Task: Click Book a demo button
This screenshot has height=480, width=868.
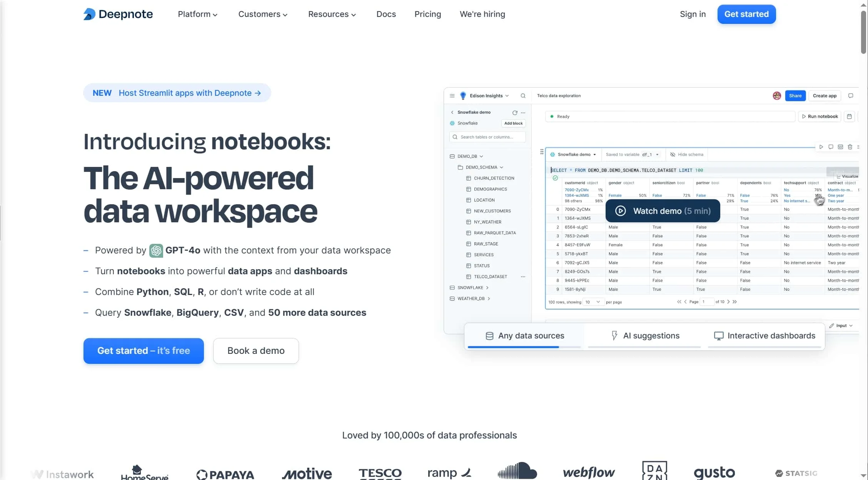Action: 256,351
